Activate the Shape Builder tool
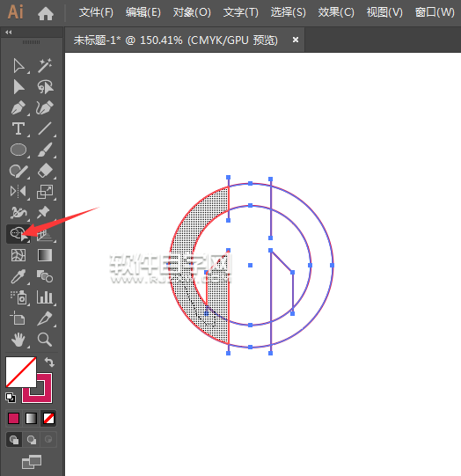The image size is (461, 476). tap(18, 234)
